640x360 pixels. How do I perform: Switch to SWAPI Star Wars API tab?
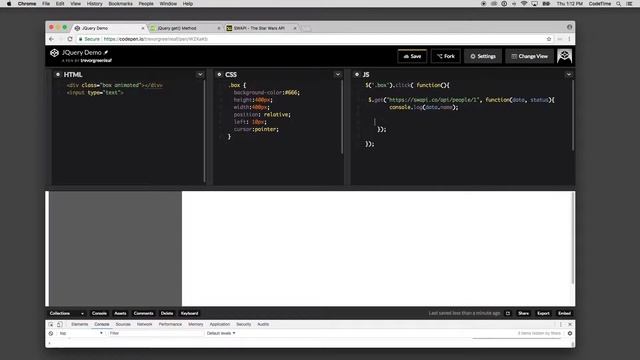point(261,28)
